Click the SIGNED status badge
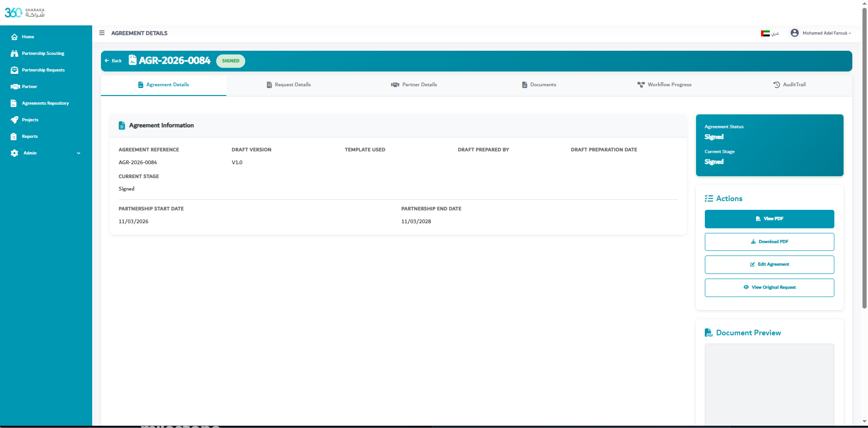The height and width of the screenshot is (428, 868). [x=230, y=61]
